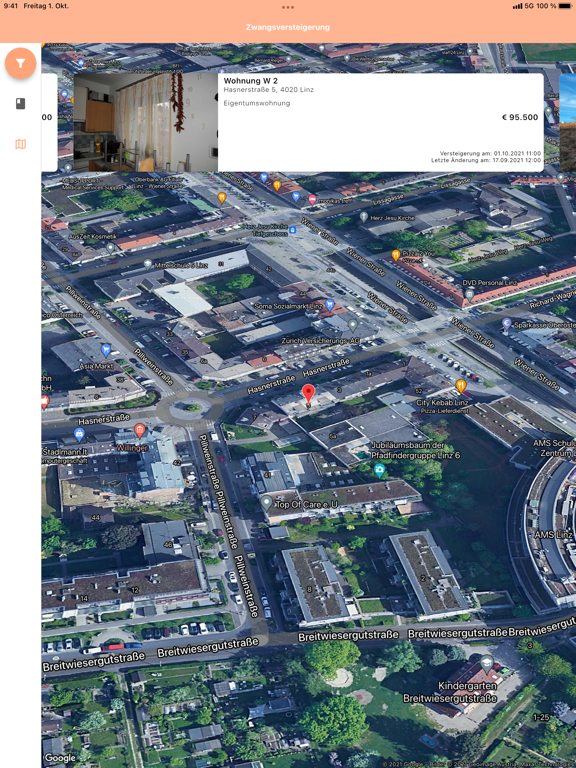Tap the three dots multitasking indicator
576x768 pixels.
(x=288, y=7)
